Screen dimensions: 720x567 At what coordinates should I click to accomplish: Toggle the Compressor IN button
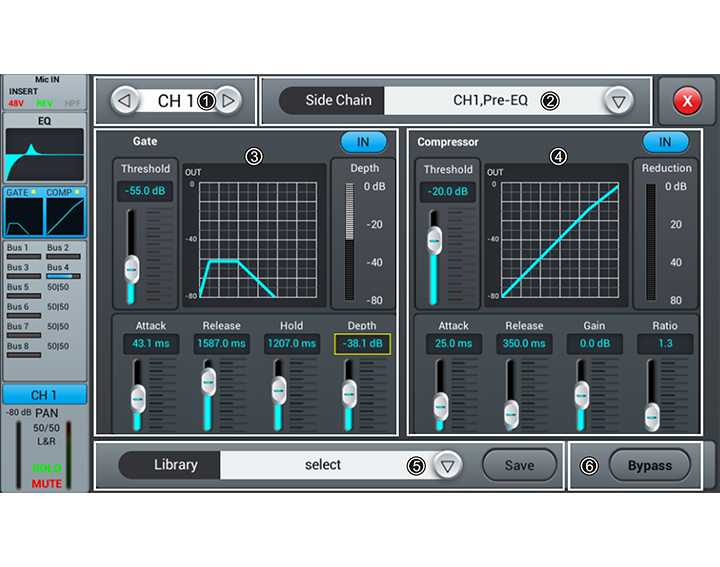click(x=664, y=142)
